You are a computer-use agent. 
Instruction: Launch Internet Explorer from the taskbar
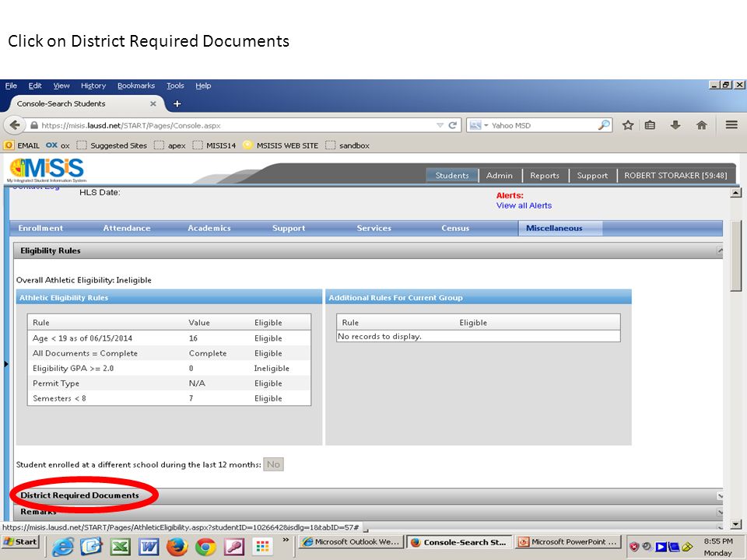(x=62, y=546)
